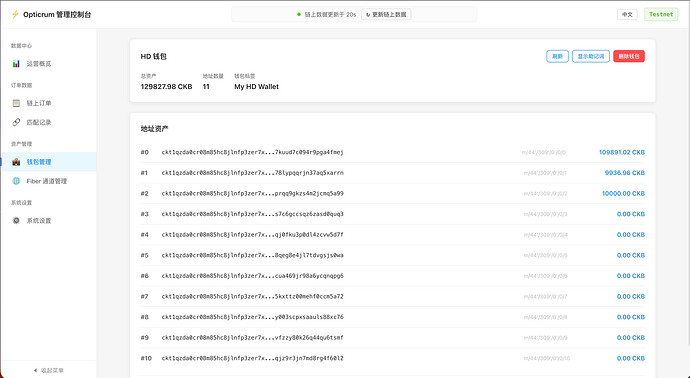Click the gray derivation path in row #4
Image resolution: width=690 pixels, height=378 pixels.
coord(546,235)
